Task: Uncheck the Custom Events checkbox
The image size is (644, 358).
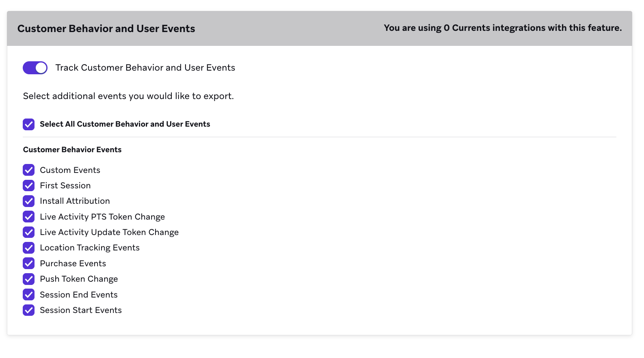Action: pyautogui.click(x=29, y=170)
